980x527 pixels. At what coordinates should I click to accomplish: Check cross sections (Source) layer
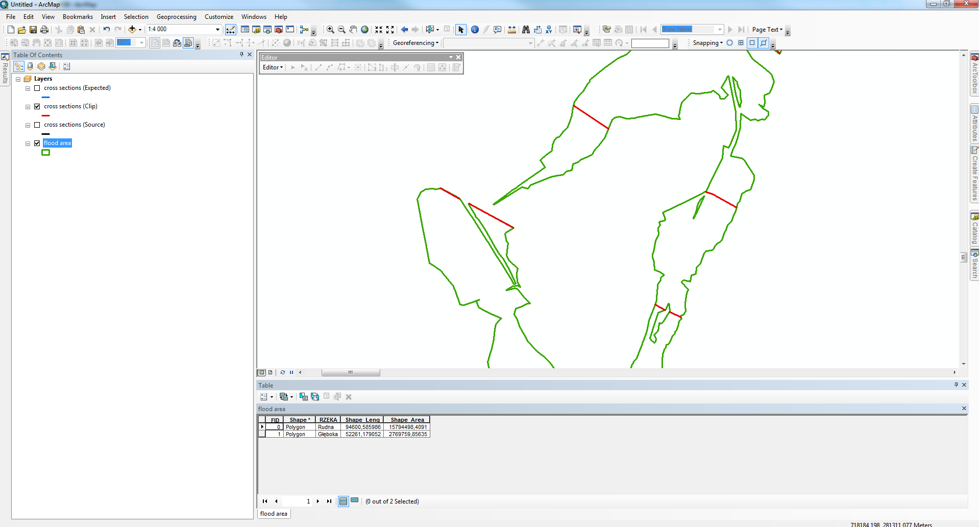pyautogui.click(x=37, y=125)
